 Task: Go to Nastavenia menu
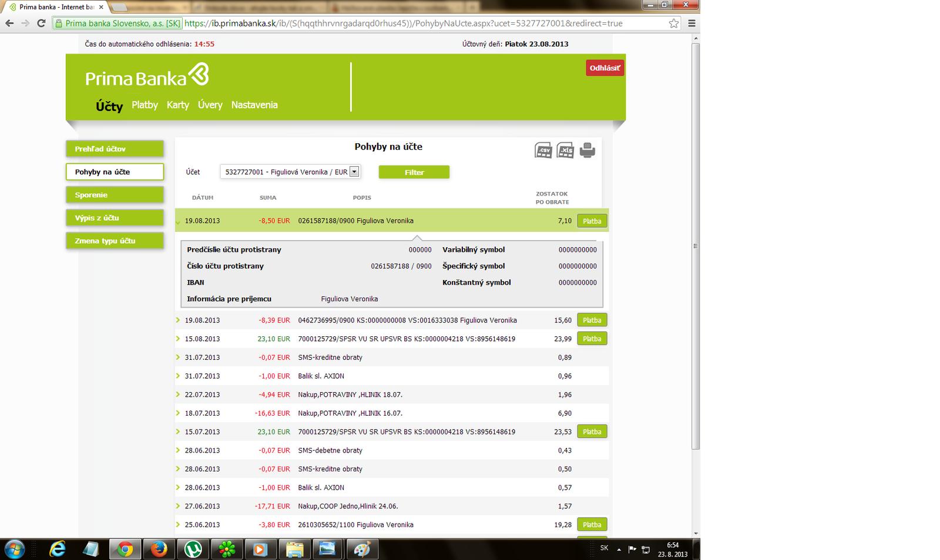pyautogui.click(x=254, y=105)
